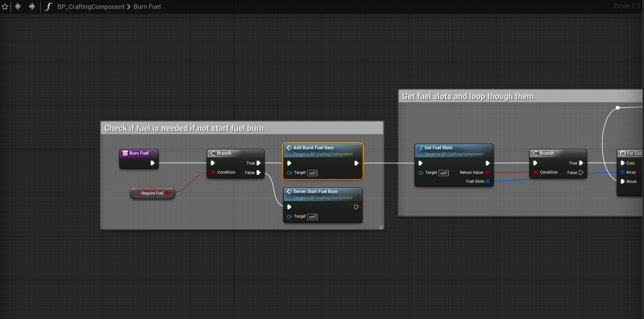This screenshot has width=644, height=319.
Task: Select the 'Check if fuel is needed' comment header
Action: [184, 128]
